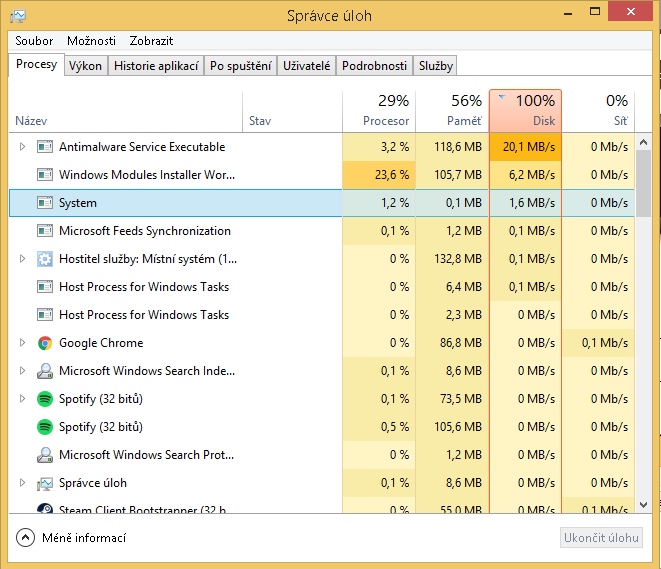Open the Zobrazit menu
Viewport: 661px width, 569px height.
(151, 41)
